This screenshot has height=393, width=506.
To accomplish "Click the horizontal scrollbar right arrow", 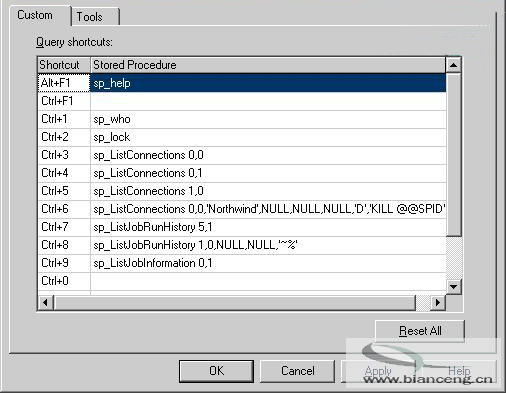I will [438, 303].
